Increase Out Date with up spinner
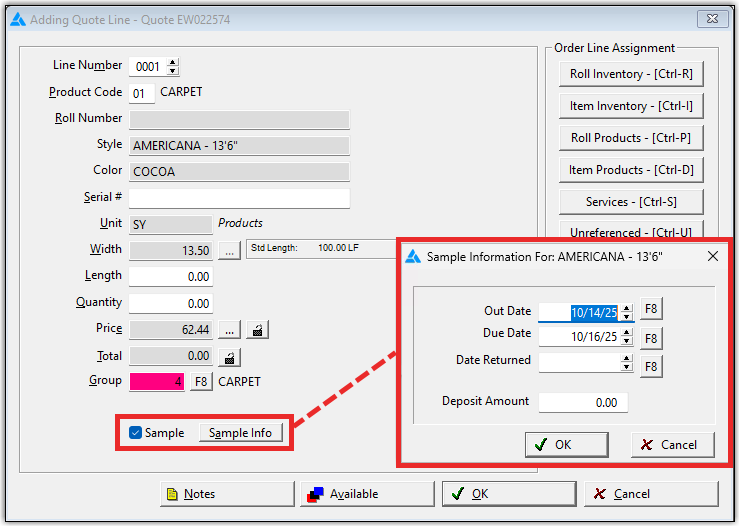 click(627, 308)
